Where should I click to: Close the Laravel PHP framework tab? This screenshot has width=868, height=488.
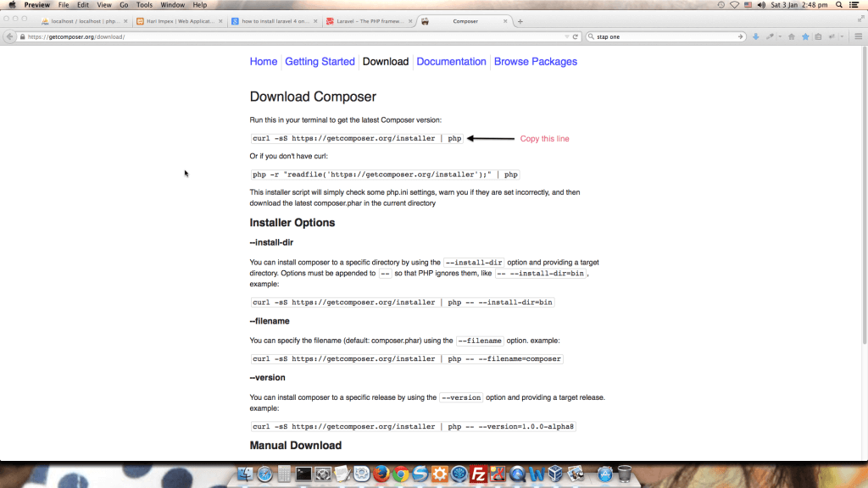coord(410,21)
